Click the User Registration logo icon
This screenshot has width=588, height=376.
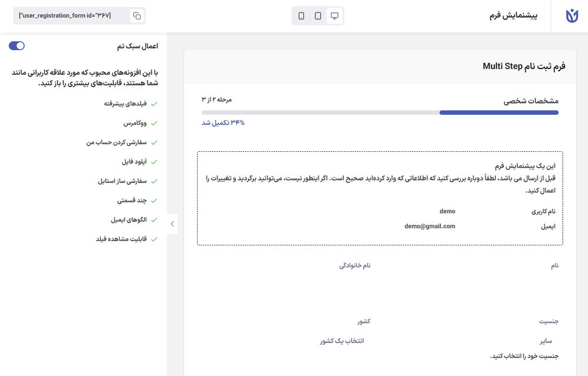point(569,16)
